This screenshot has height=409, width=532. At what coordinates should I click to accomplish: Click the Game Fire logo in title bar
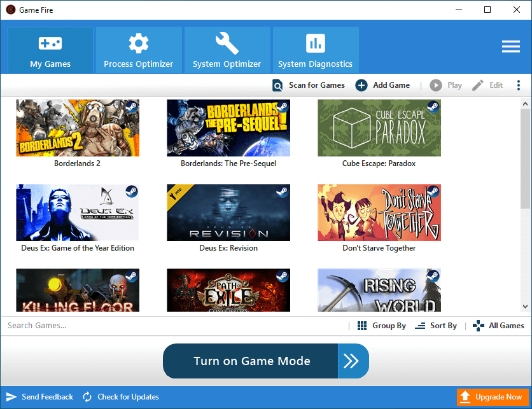click(x=11, y=10)
